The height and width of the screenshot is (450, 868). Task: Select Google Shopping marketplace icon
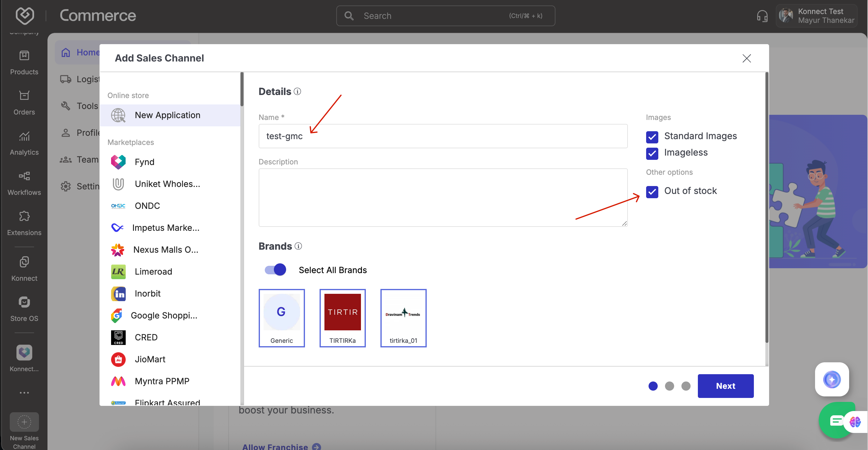pyautogui.click(x=117, y=315)
